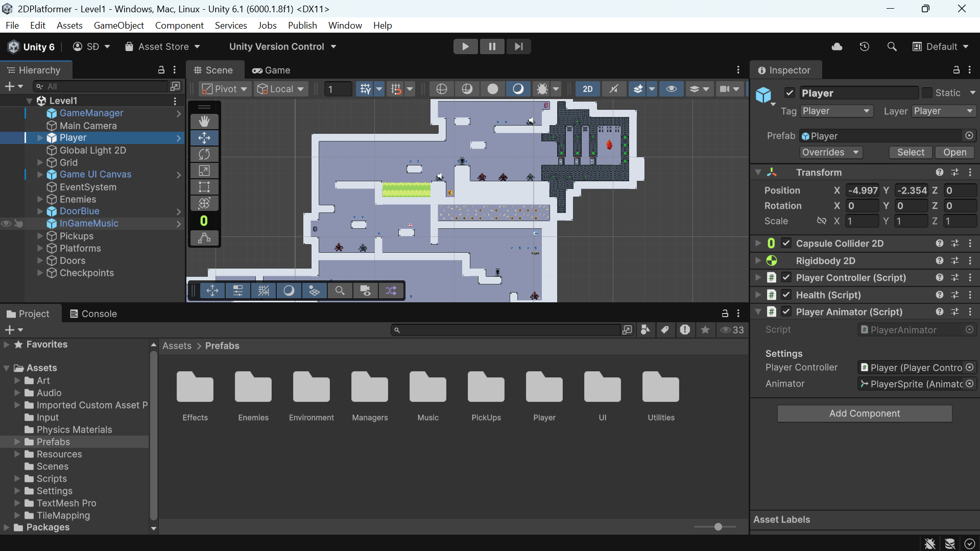Viewport: 980px width, 551px height.
Task: Select the Rotate tool in Scene toolbar
Action: (204, 154)
